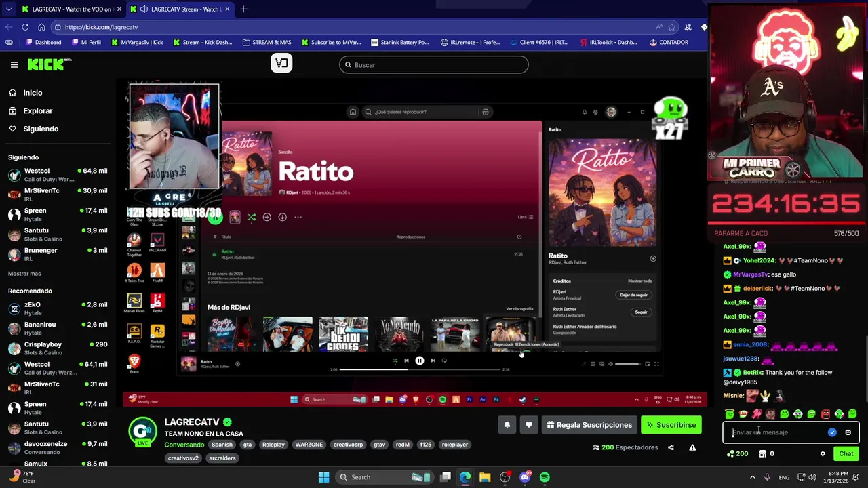
Task: Expand Mostrar más in the sidebar
Action: [24, 274]
